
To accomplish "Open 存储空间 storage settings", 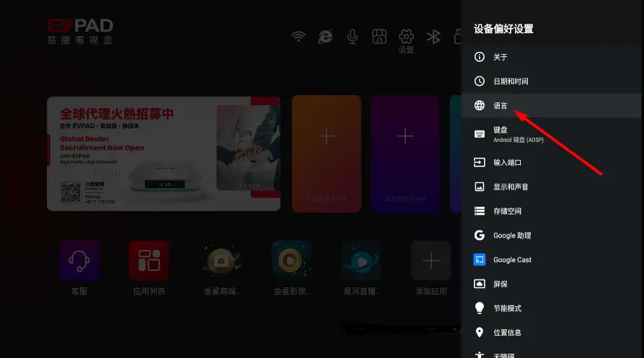I will (507, 211).
